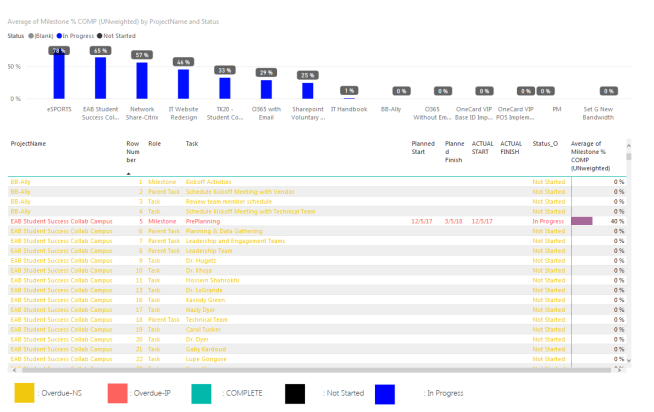Viewport: 654px width, 412px height.
Task: Click the Planned Start column header
Action: pos(423,149)
